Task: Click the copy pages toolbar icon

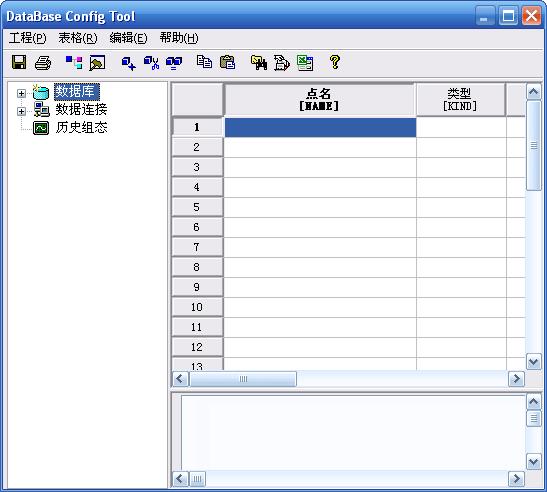Action: click(x=204, y=62)
